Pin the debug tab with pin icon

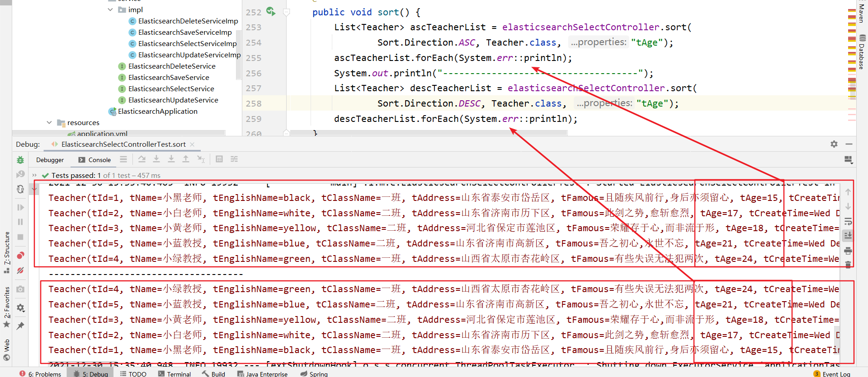[20, 326]
